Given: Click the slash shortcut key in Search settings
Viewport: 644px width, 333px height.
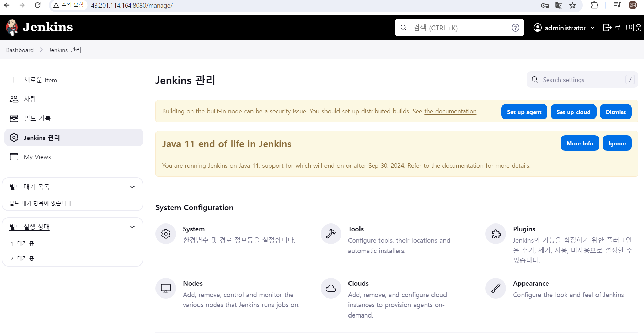Looking at the screenshot, I should (x=630, y=80).
